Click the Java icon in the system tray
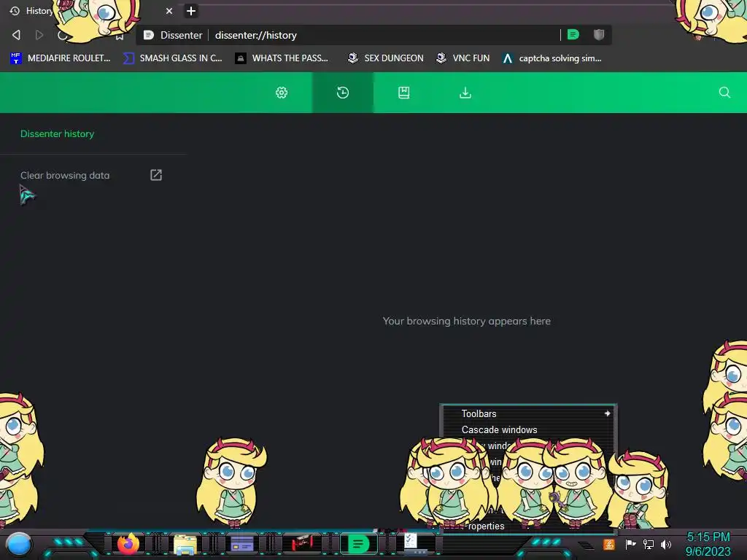This screenshot has height=560, width=747. pyautogui.click(x=609, y=544)
